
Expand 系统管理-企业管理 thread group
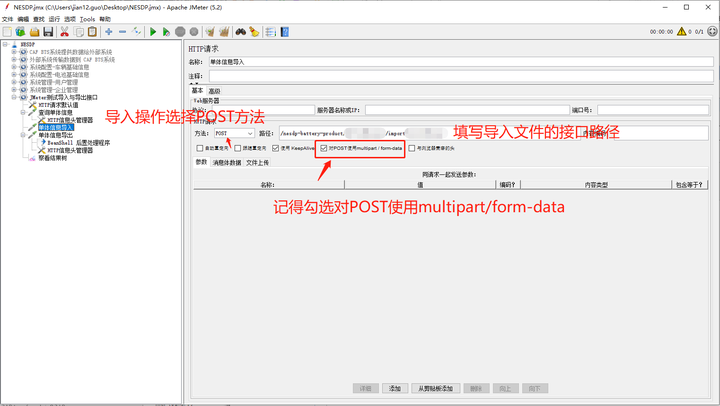tap(14, 90)
